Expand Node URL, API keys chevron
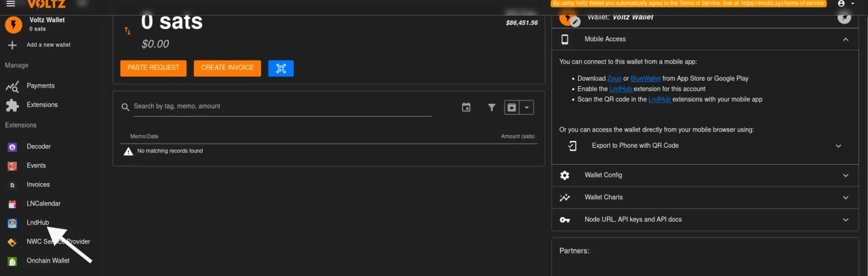Image resolution: width=868 pixels, height=276 pixels. coord(846,220)
